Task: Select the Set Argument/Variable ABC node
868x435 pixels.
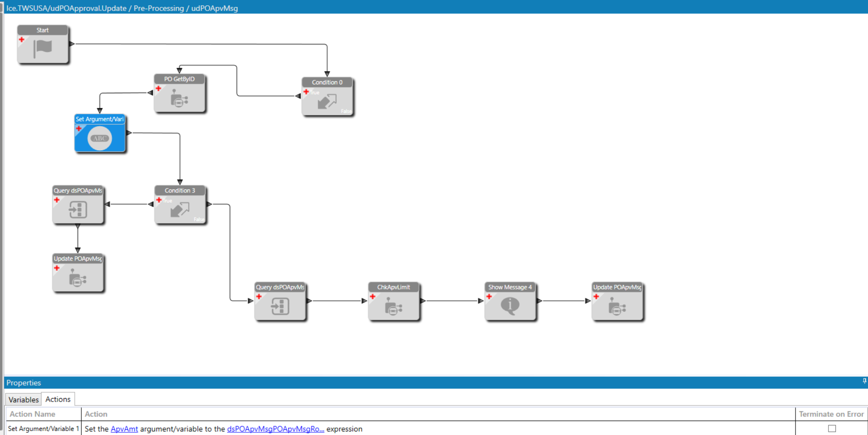Action: [100, 133]
